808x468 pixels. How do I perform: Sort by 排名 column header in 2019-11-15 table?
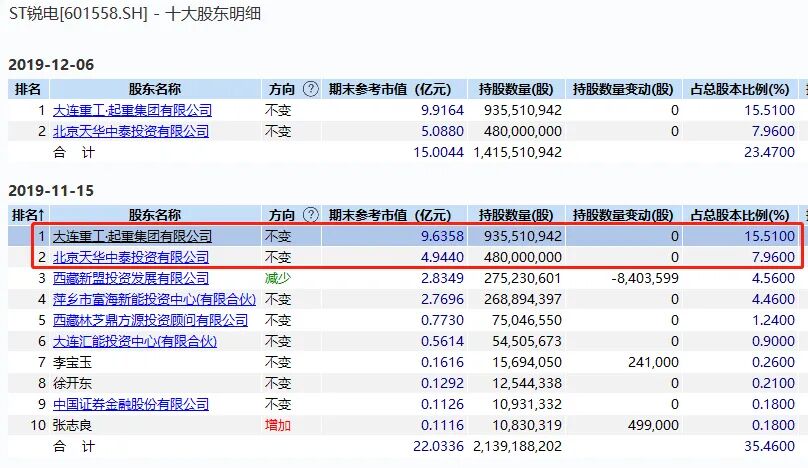[28, 215]
